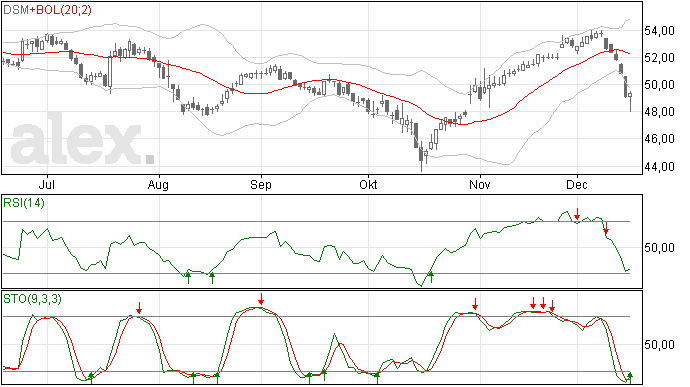Click the Okt month label

tap(368, 184)
